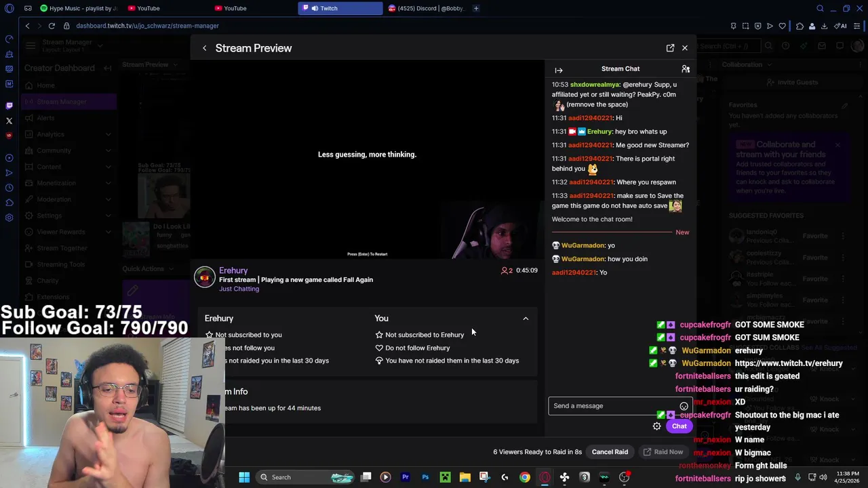This screenshot has height=488, width=868.
Task: Select the Twitch browser tab
Action: click(340, 8)
